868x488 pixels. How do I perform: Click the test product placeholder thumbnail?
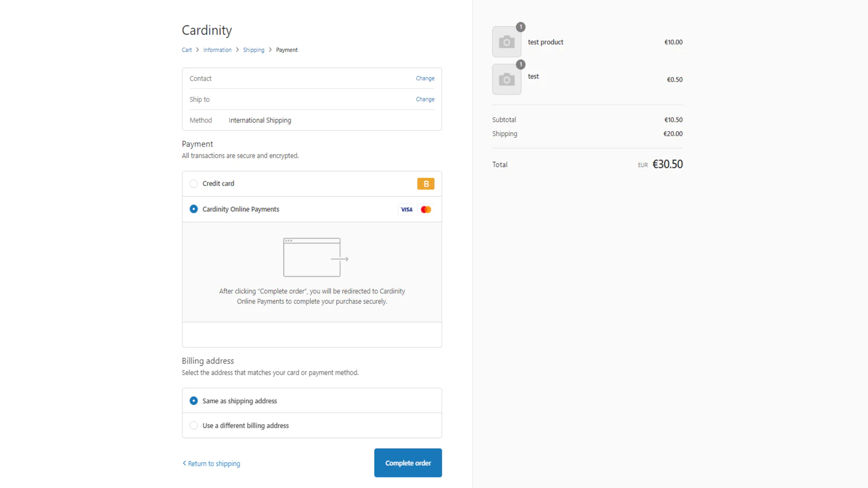coord(507,42)
